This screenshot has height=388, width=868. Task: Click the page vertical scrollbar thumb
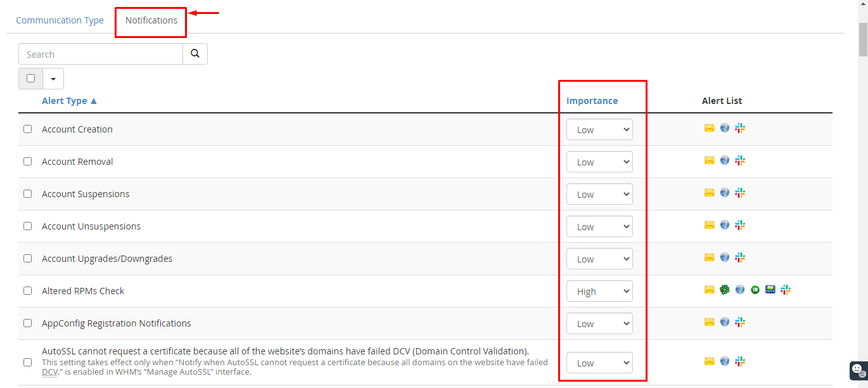tap(863, 39)
